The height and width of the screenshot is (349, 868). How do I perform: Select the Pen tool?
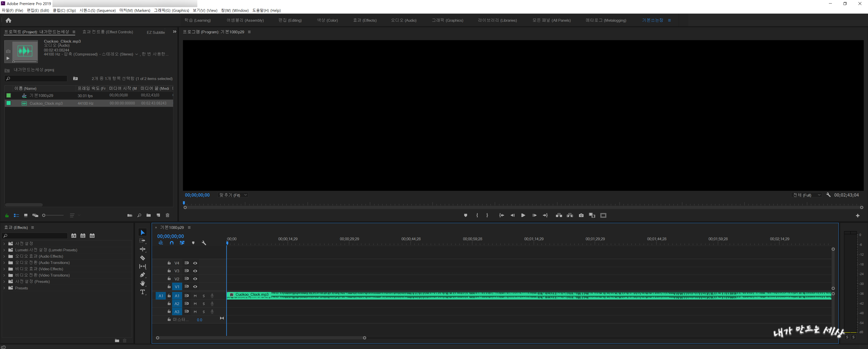[143, 275]
